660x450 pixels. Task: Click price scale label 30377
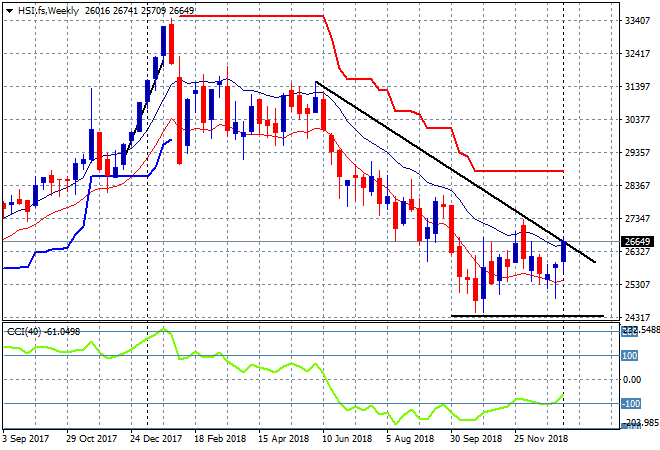pyautogui.click(x=637, y=120)
